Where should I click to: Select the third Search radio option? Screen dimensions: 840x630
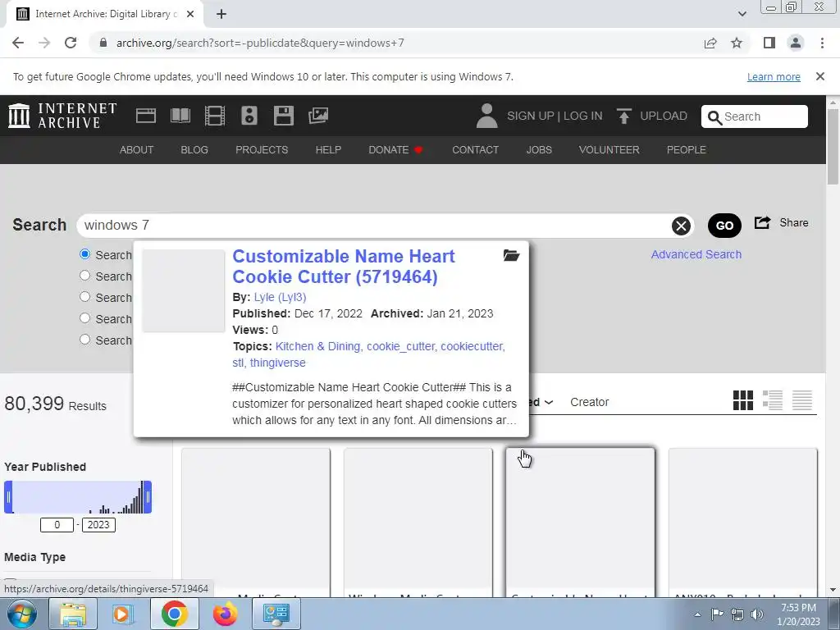pos(84,297)
